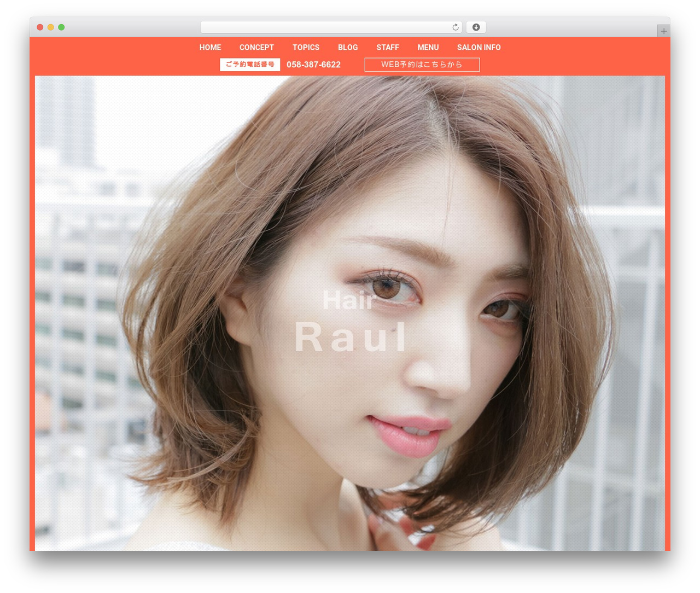The height and width of the screenshot is (593, 700).
Task: Open the SALON INFO page
Action: click(x=479, y=48)
